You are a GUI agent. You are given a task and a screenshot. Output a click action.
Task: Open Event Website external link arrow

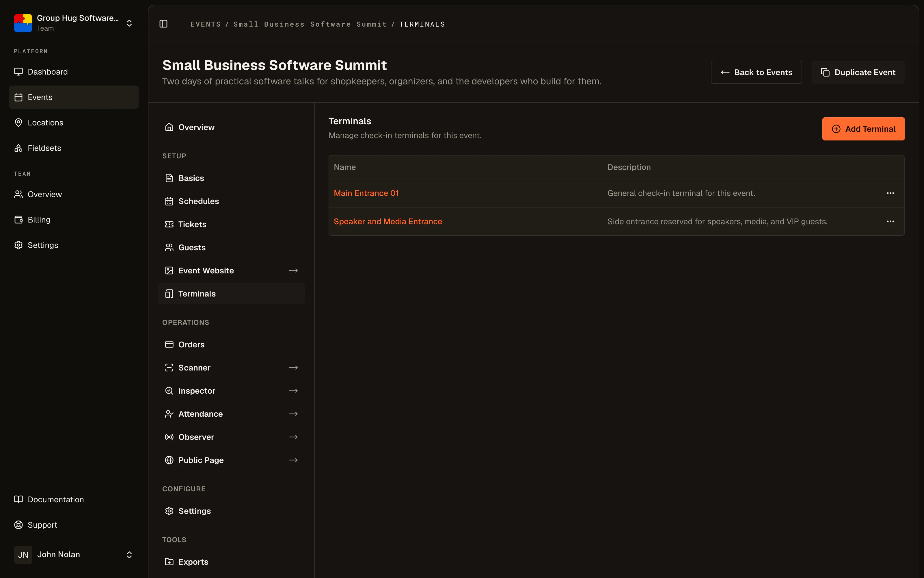pos(293,271)
